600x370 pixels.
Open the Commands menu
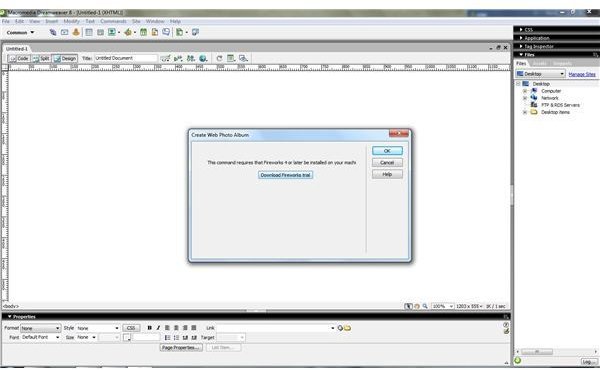[113, 21]
